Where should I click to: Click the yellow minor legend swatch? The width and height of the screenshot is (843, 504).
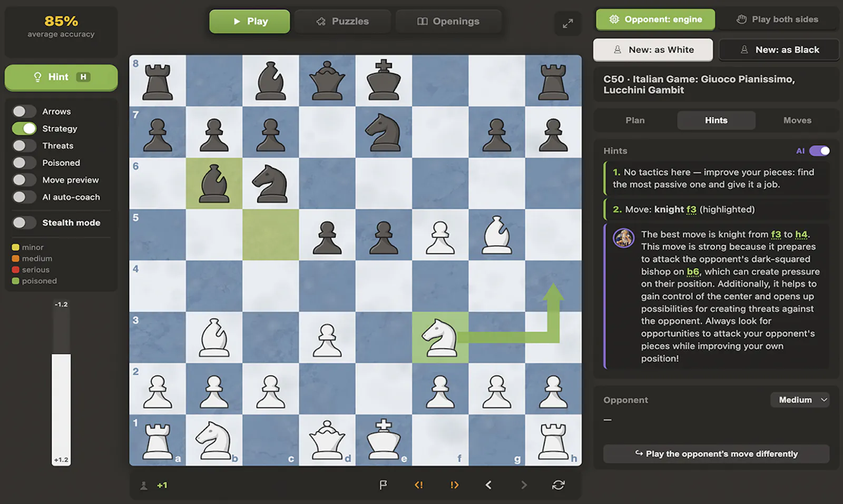tap(16, 247)
